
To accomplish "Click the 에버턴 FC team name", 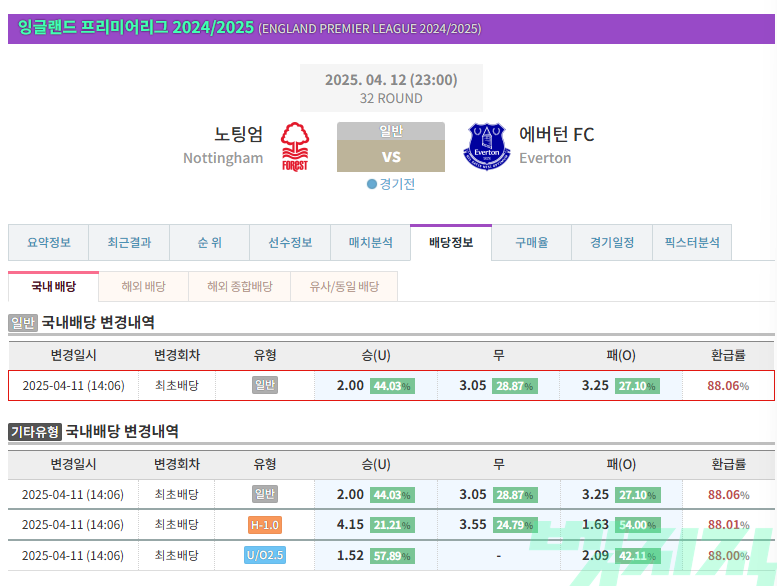I will point(556,134).
